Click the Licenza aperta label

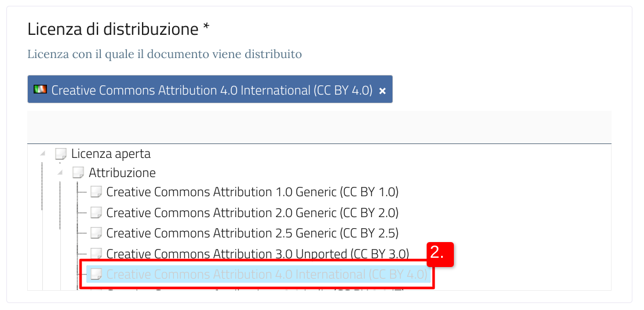click(111, 154)
